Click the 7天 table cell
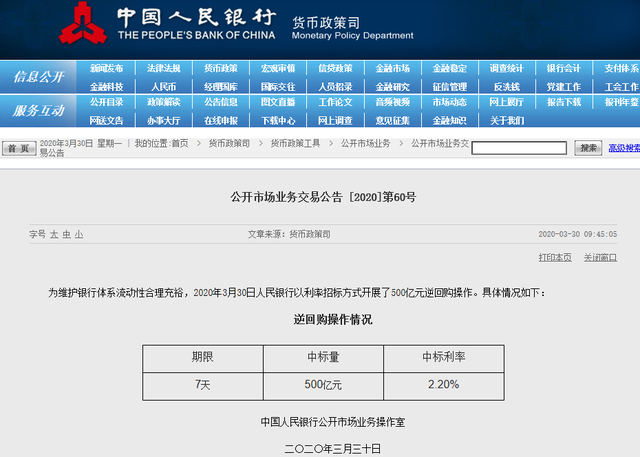 click(x=202, y=386)
